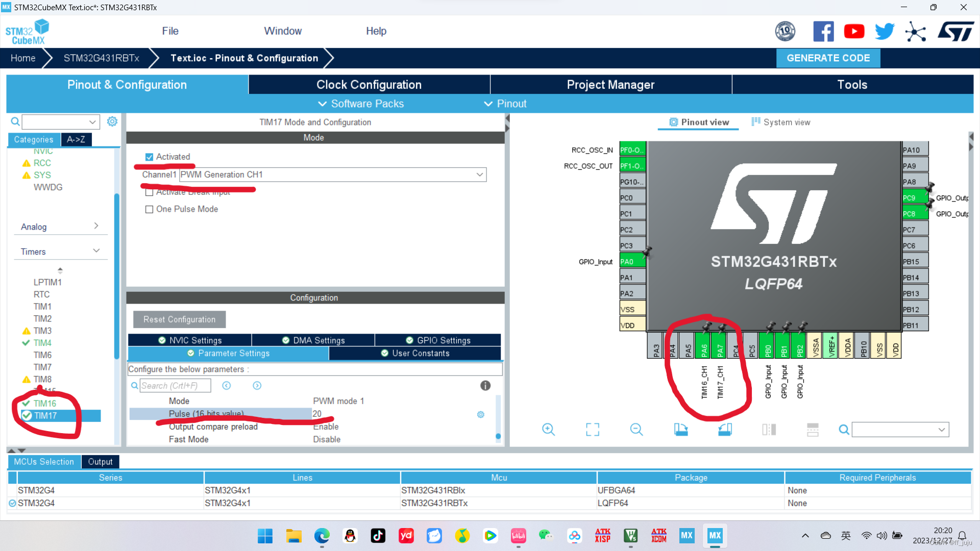Click Reset Configuration button

click(179, 319)
